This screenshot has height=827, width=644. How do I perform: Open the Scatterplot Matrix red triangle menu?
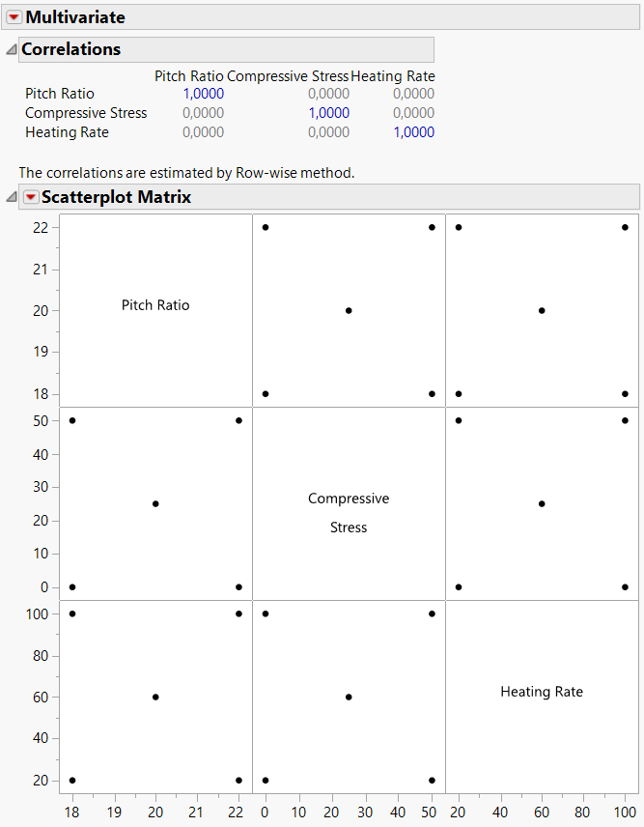coord(31,197)
